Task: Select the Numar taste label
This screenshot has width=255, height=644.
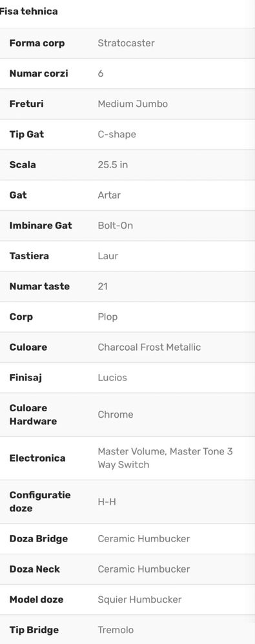Action: click(x=39, y=286)
